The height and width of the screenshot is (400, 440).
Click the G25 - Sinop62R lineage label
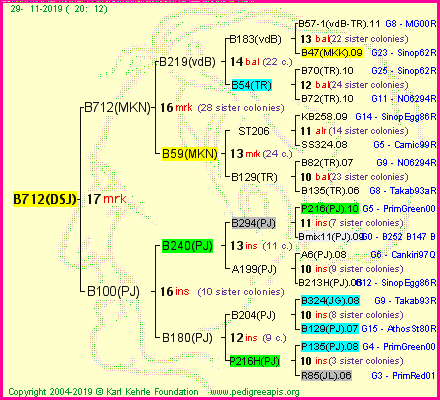[x=404, y=71]
